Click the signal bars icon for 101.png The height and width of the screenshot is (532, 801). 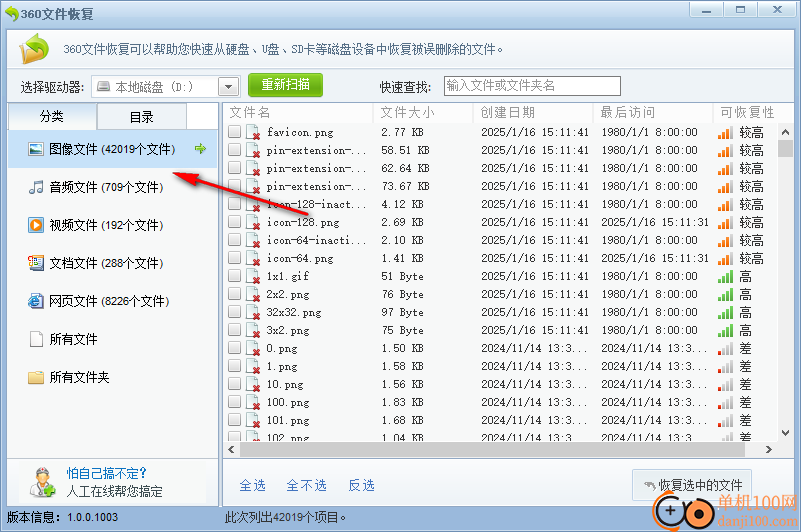click(725, 421)
